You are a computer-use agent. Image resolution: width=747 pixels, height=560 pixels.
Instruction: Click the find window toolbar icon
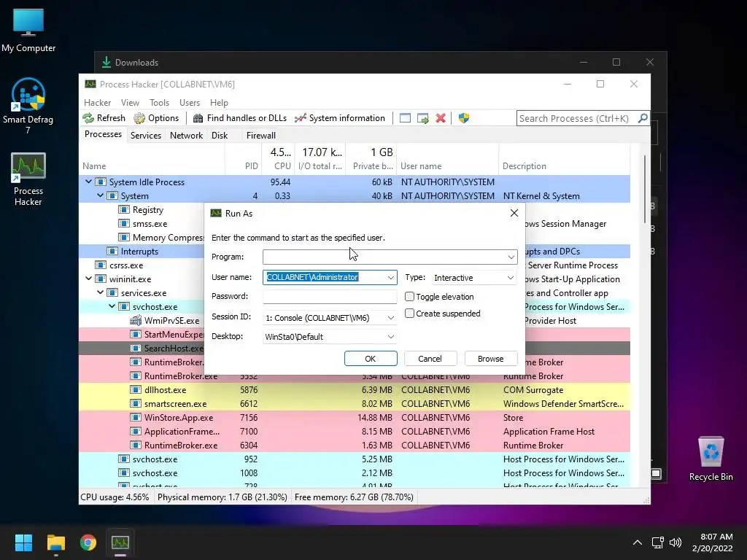(405, 118)
